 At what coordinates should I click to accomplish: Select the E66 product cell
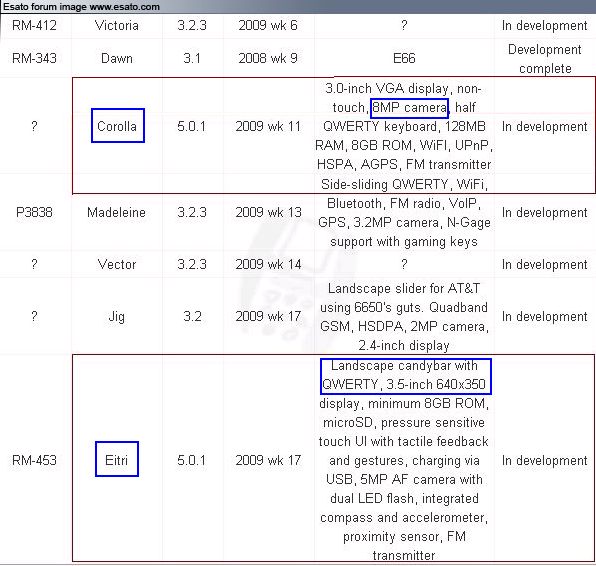404,58
